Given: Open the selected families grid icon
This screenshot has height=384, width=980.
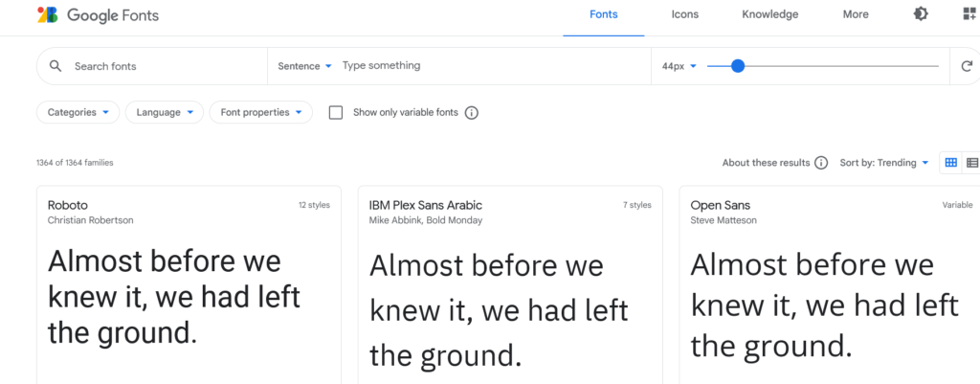Looking at the screenshot, I should (x=969, y=13).
